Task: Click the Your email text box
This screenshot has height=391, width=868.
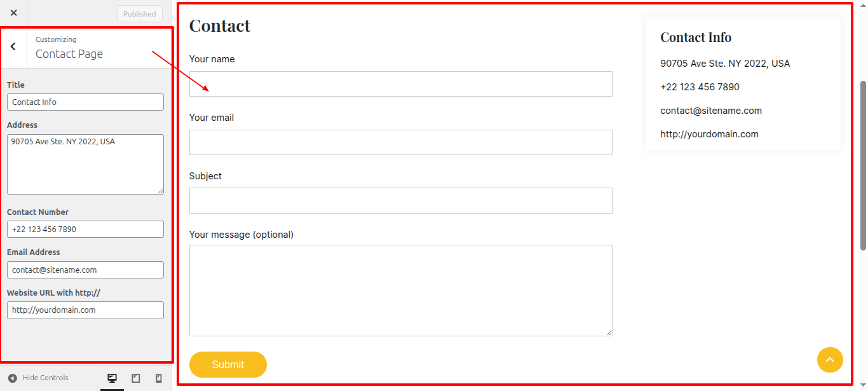Action: 401,142
